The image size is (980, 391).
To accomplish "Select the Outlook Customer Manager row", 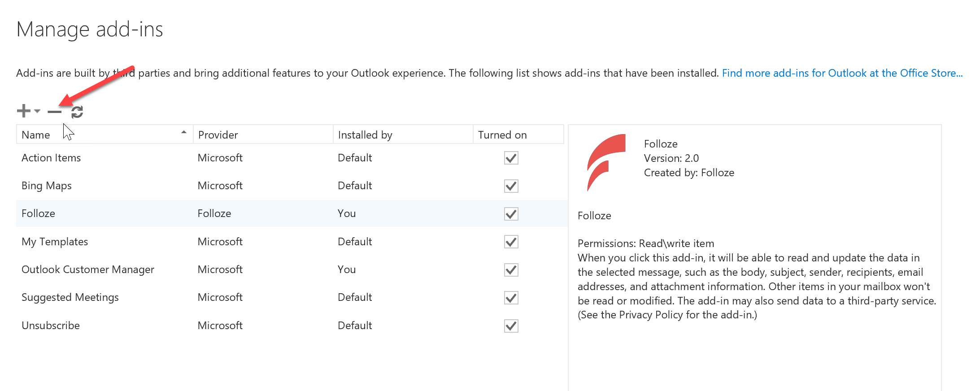I will [x=292, y=269].
